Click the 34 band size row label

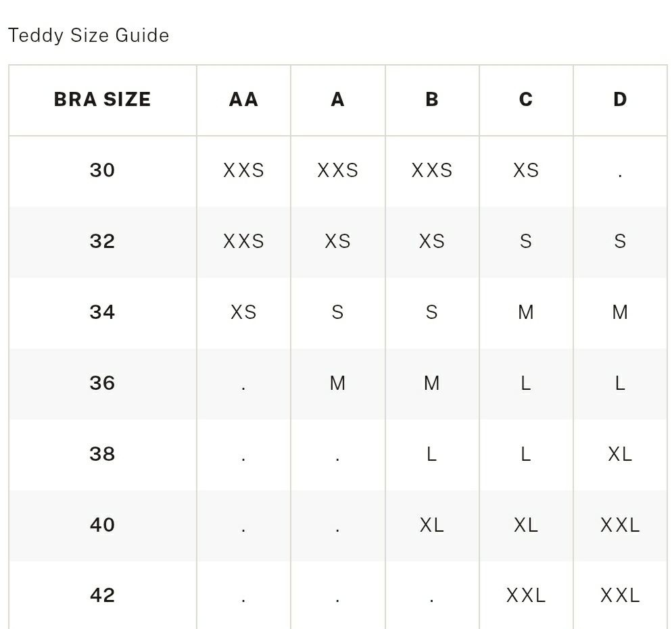pyautogui.click(x=103, y=312)
